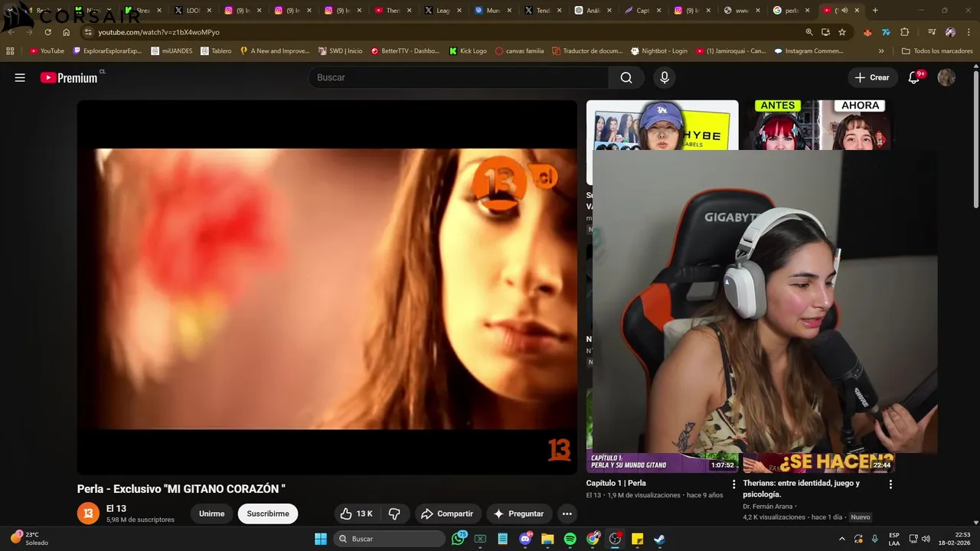This screenshot has height=551, width=980.
Task: Open Windows Start menu
Action: pos(321,539)
